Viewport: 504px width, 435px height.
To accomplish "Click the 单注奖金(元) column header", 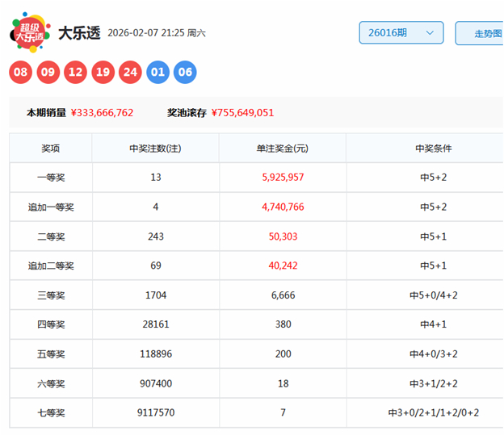I will pos(283,148).
